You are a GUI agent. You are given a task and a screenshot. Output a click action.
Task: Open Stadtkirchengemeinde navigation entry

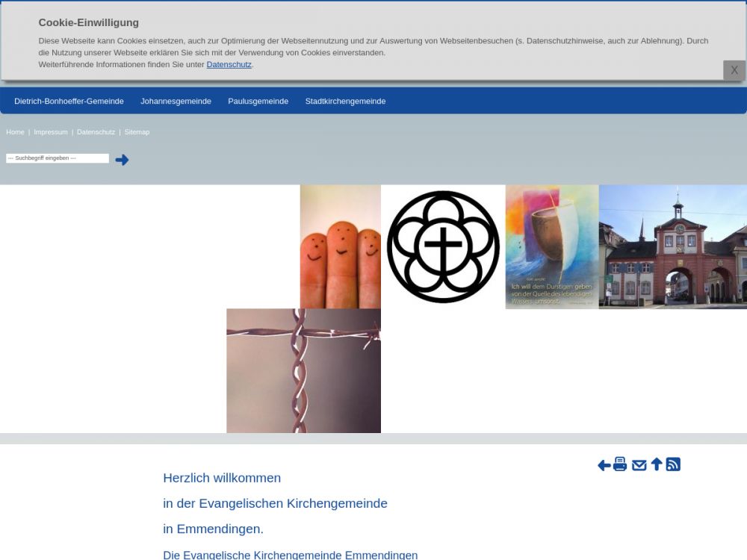(x=345, y=102)
